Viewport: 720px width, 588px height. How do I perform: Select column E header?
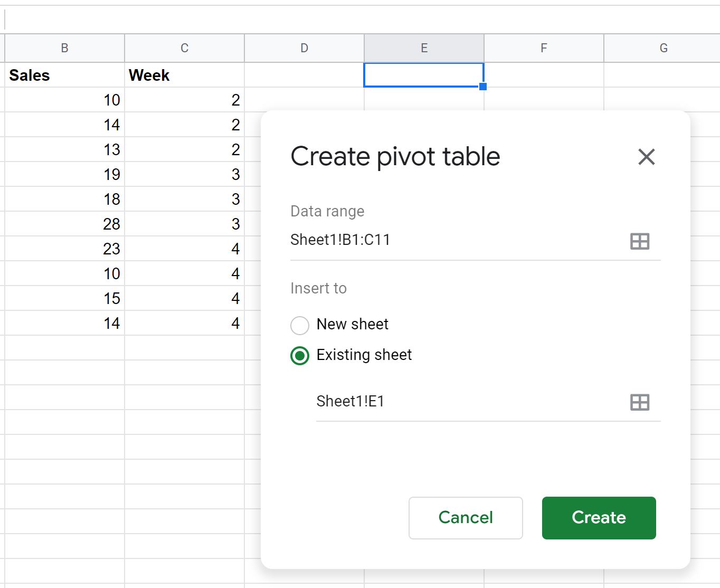tap(424, 48)
